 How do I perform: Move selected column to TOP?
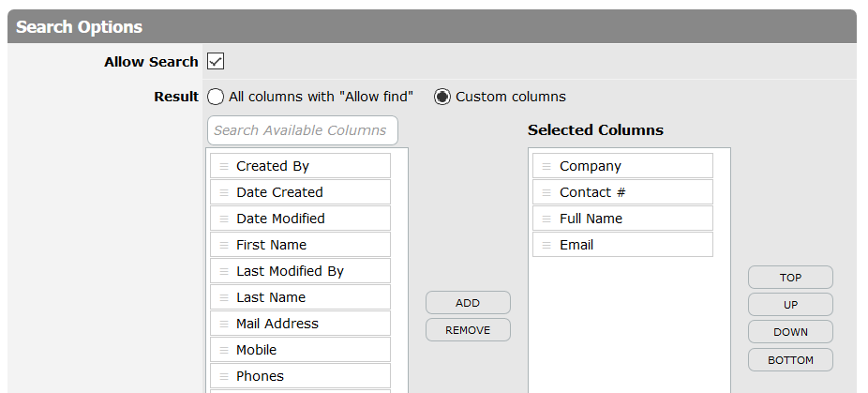[790, 277]
